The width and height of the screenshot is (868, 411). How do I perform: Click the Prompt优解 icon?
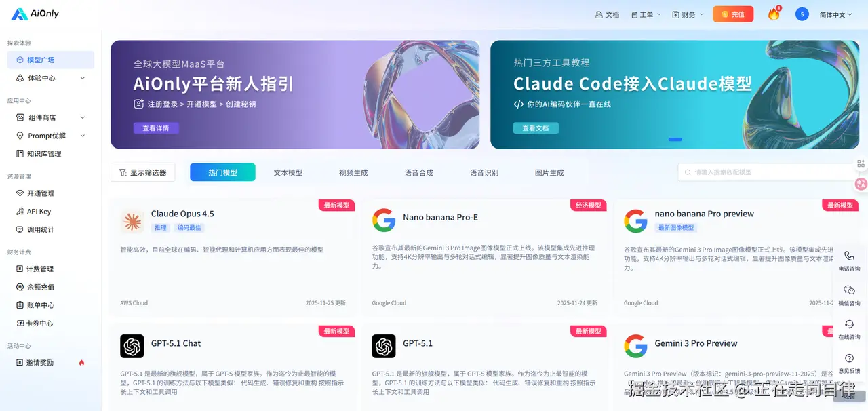pyautogui.click(x=20, y=136)
